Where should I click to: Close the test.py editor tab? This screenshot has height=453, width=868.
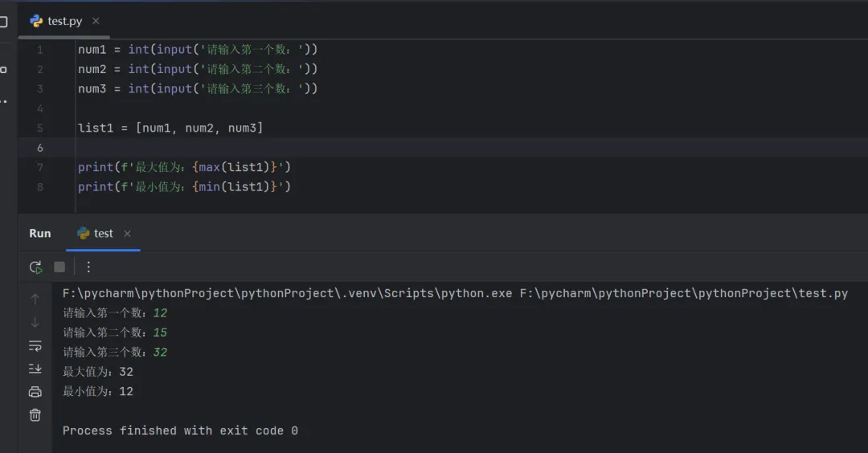pyautogui.click(x=96, y=21)
